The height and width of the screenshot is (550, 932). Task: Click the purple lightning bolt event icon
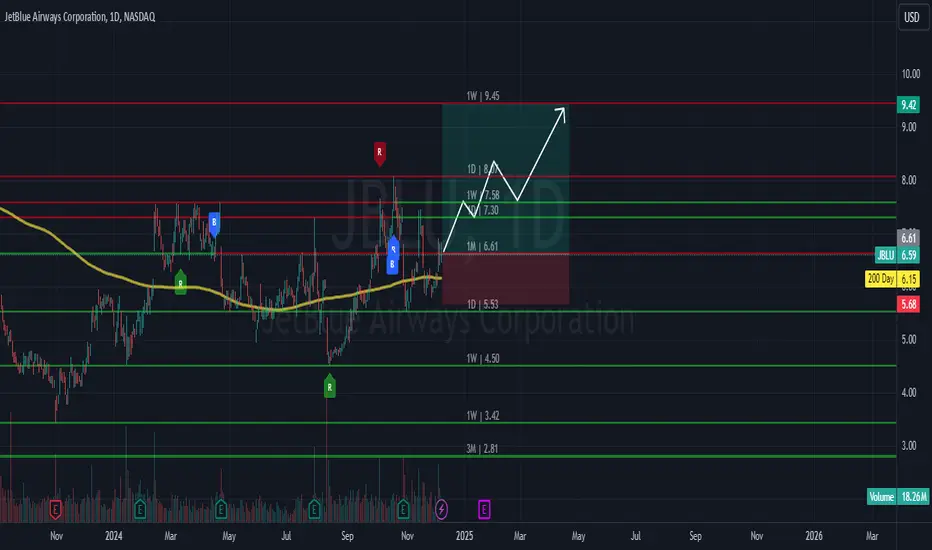pos(441,509)
